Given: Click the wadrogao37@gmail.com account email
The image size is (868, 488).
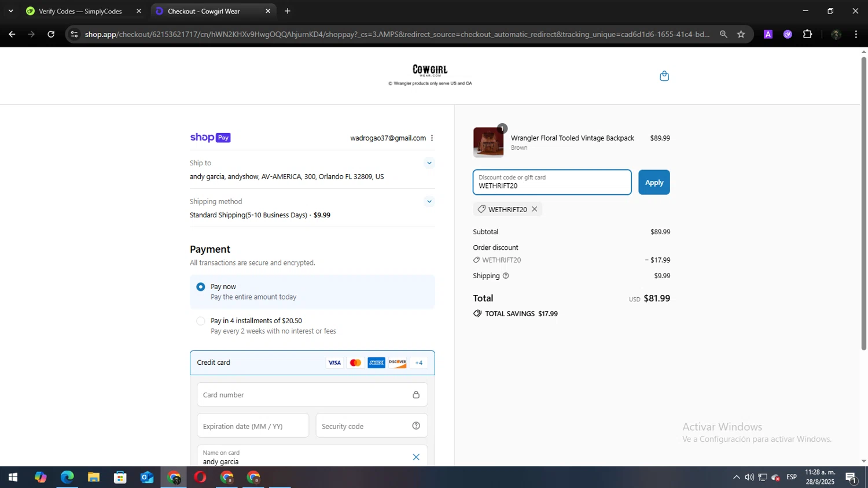Looking at the screenshot, I should click(x=388, y=138).
